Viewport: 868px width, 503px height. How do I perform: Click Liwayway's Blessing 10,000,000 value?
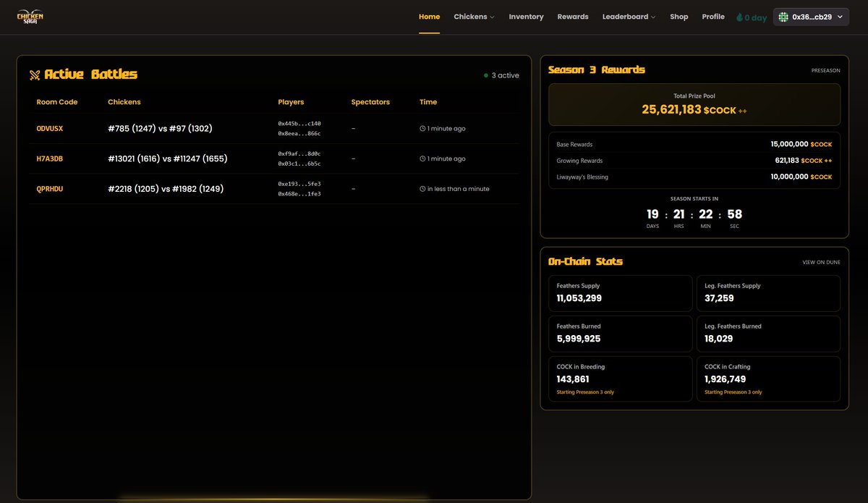coord(789,177)
